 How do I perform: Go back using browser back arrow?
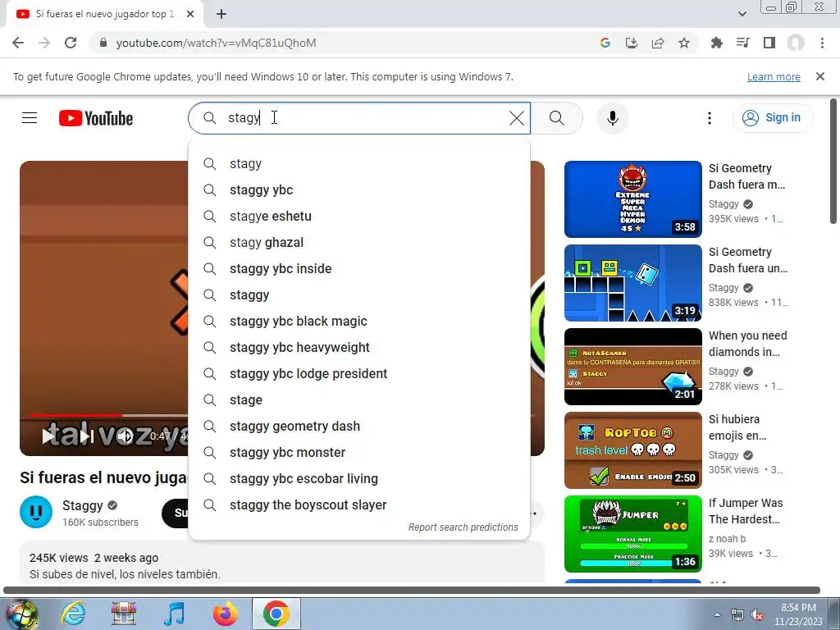point(18,43)
